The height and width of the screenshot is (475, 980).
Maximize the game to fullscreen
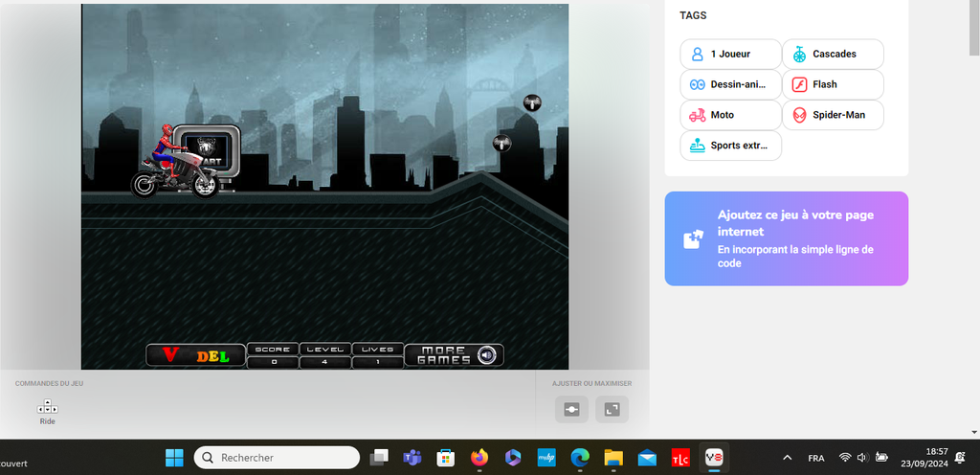coord(612,409)
